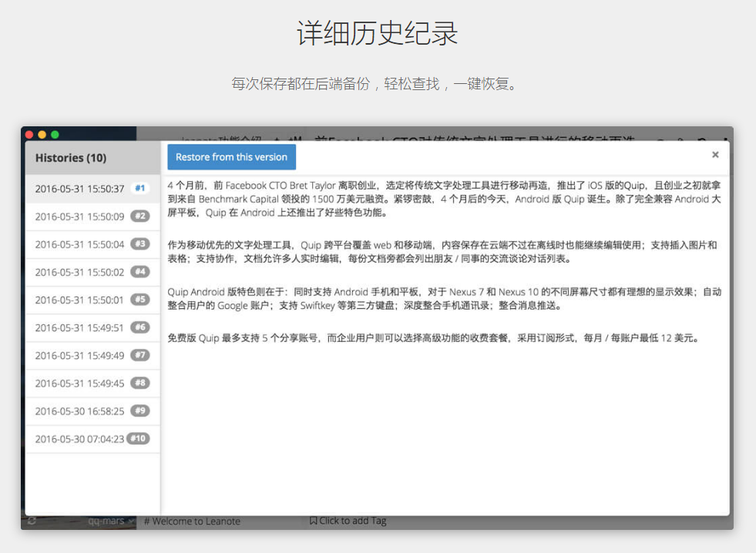
Task: Select oldest history entry 2016-05-30 07:04:23
Action: pos(79,439)
